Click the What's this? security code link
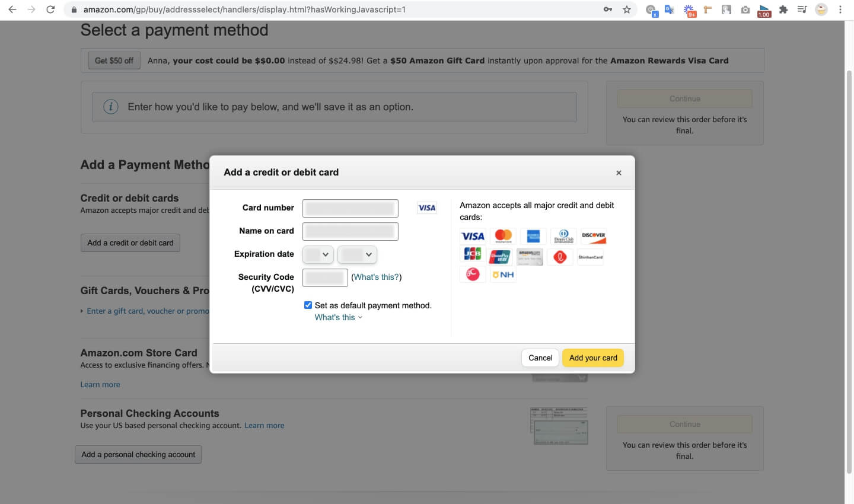 tap(377, 277)
